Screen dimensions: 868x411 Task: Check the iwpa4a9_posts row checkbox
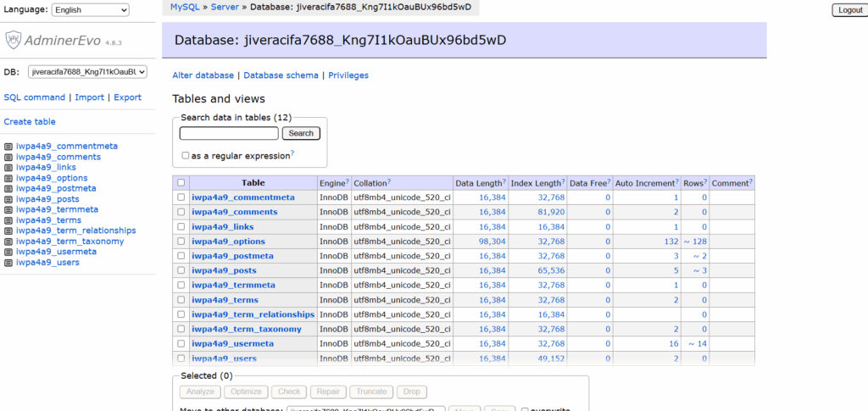[181, 270]
